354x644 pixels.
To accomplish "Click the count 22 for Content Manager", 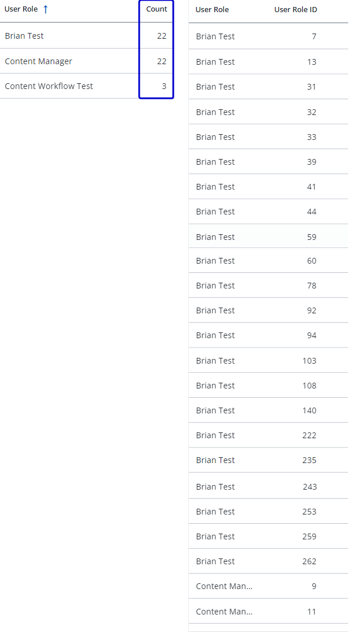I will pyautogui.click(x=162, y=61).
